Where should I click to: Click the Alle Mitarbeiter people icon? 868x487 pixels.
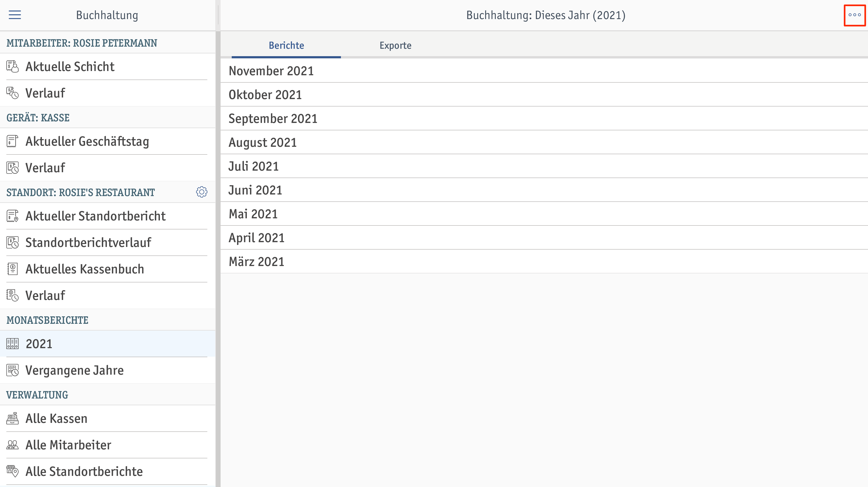tap(12, 445)
